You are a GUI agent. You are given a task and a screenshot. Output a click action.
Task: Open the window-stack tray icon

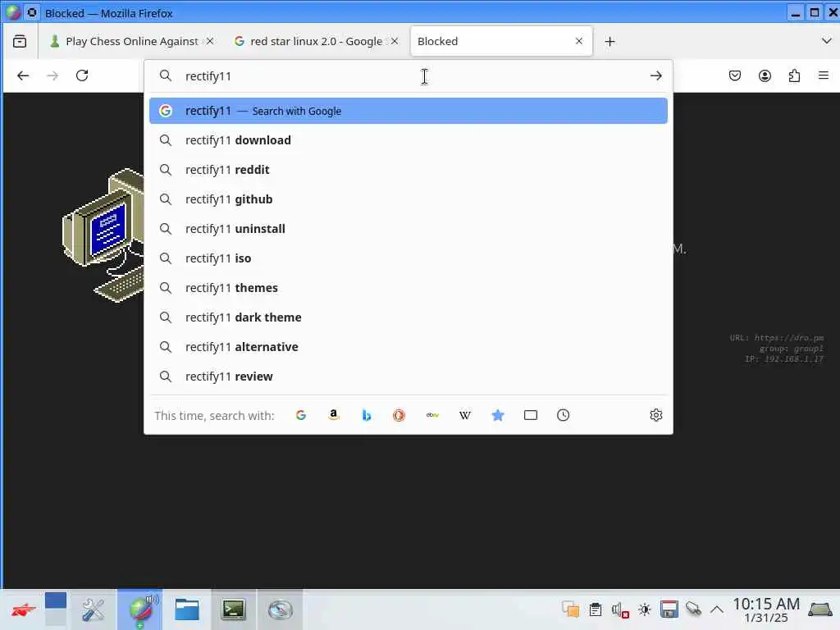tap(571, 609)
